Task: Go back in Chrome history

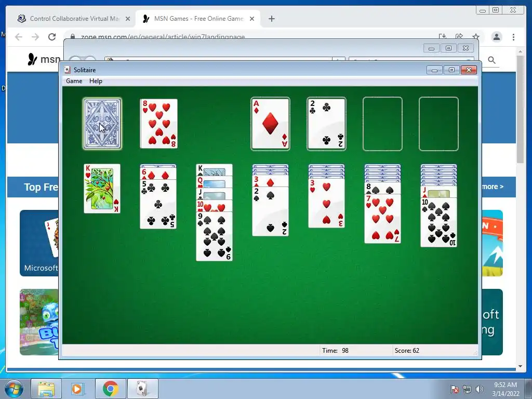Action: point(19,37)
